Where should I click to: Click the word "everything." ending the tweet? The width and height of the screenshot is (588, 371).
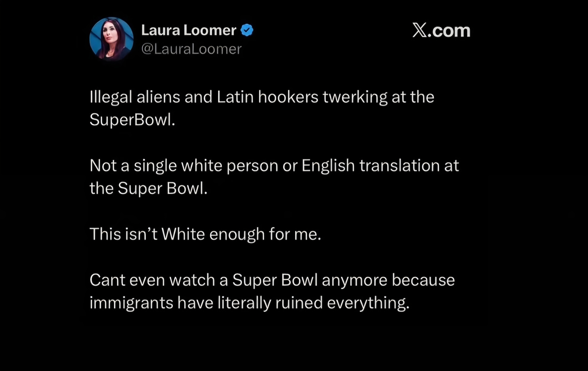pyautogui.click(x=368, y=303)
